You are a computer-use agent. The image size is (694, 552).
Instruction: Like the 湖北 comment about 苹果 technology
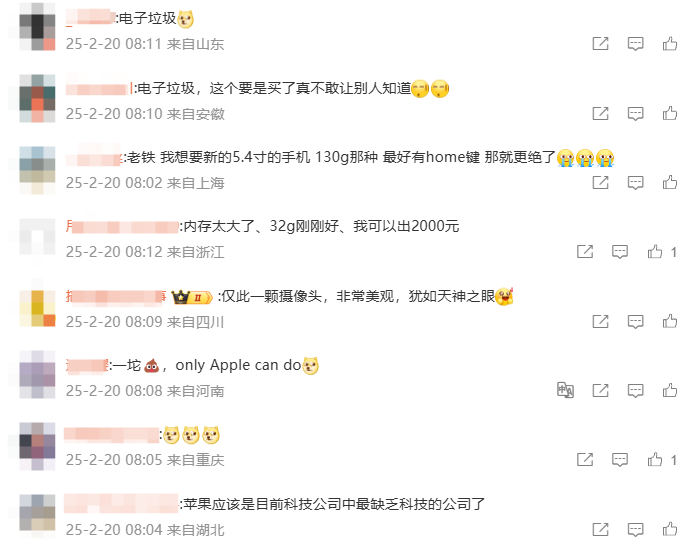pos(670,529)
